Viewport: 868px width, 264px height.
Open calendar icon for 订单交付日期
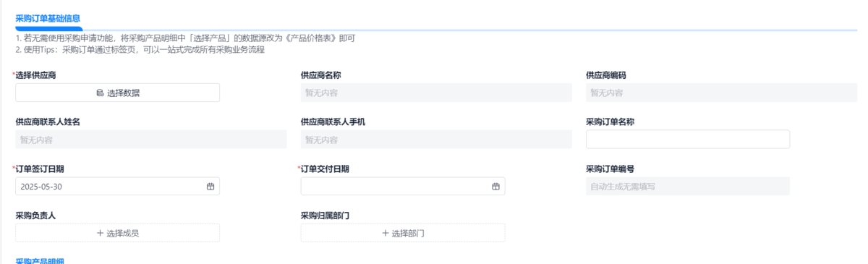point(495,186)
